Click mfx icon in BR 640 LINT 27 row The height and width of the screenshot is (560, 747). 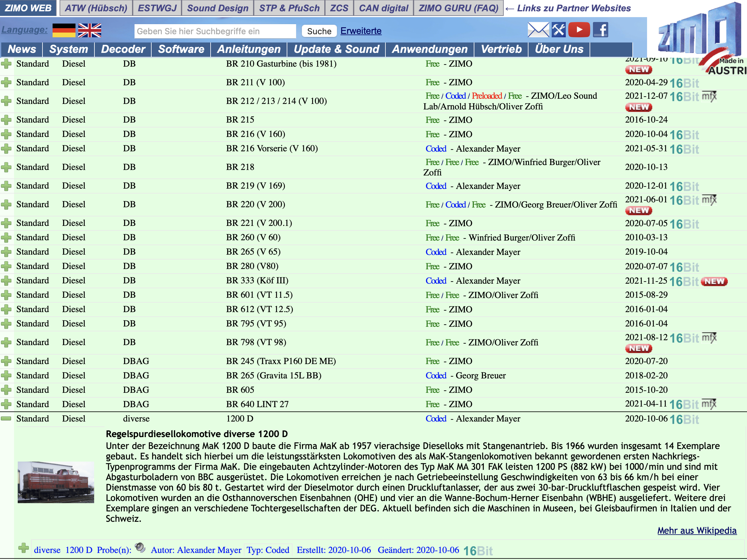click(x=709, y=403)
